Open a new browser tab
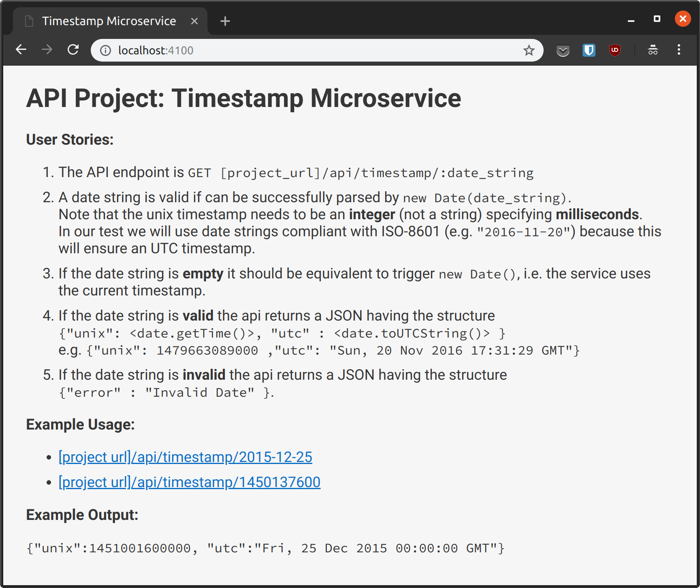Screen dimensions: 700x588 [x=225, y=21]
